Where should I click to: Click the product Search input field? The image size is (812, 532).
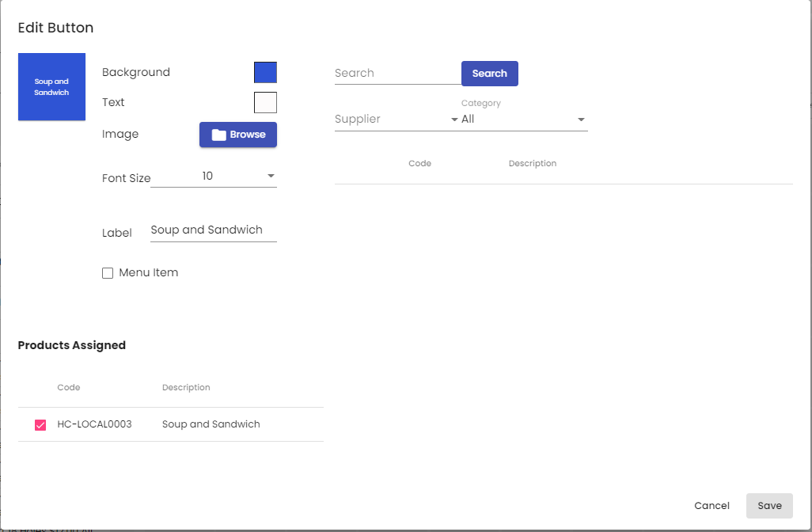click(398, 73)
